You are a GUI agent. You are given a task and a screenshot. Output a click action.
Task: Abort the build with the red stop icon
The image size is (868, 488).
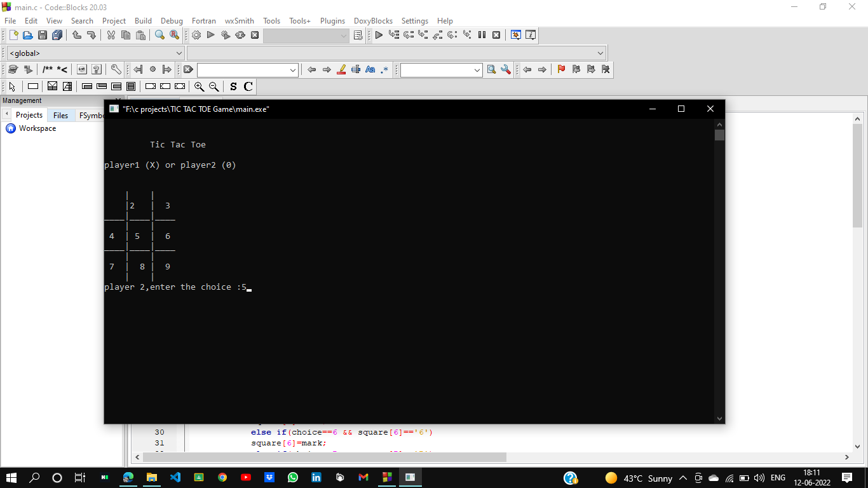click(x=255, y=35)
